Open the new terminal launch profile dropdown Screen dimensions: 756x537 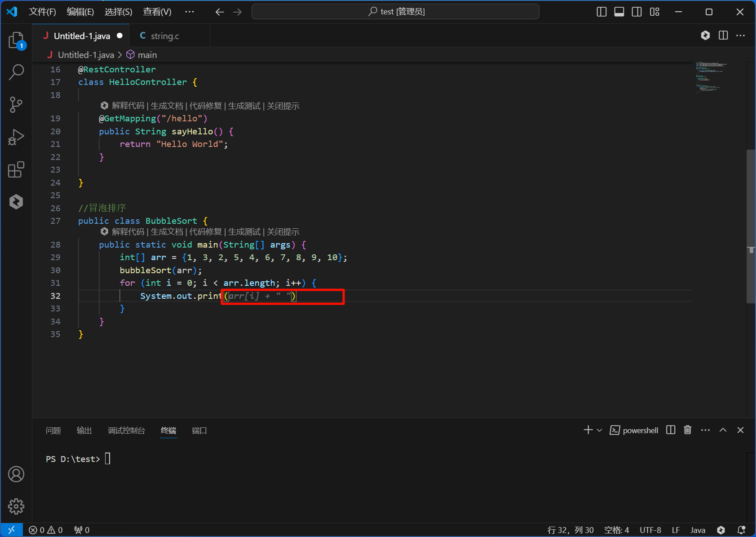(599, 430)
